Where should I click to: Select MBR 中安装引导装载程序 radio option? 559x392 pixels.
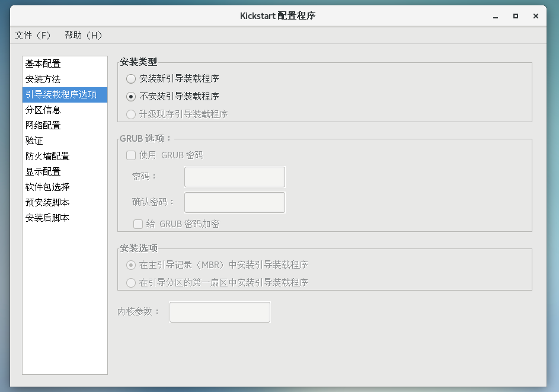coord(131,265)
